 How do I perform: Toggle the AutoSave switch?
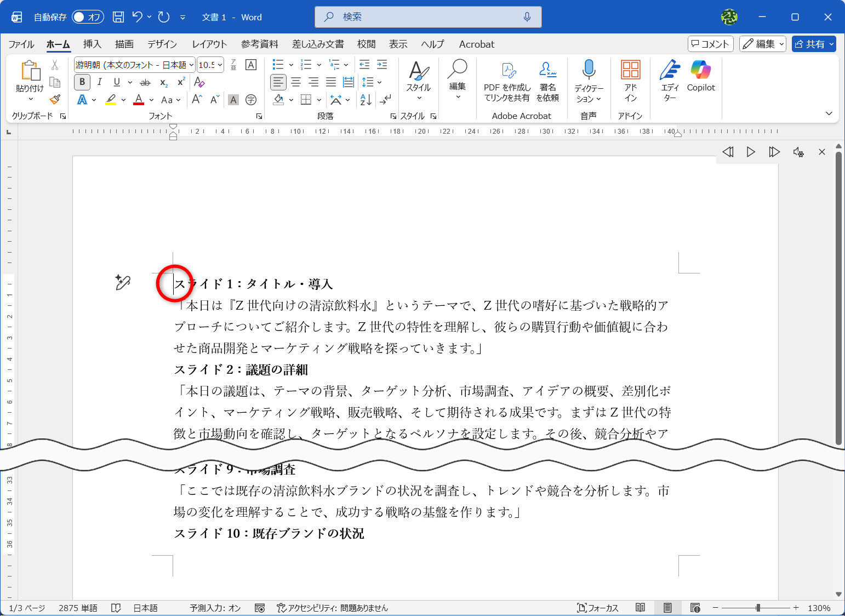coord(87,17)
